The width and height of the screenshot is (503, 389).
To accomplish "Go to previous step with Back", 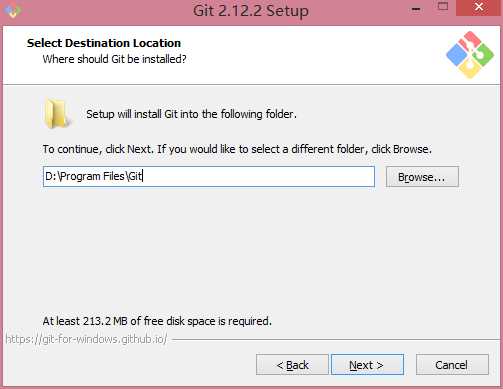I will pyautogui.click(x=292, y=365).
